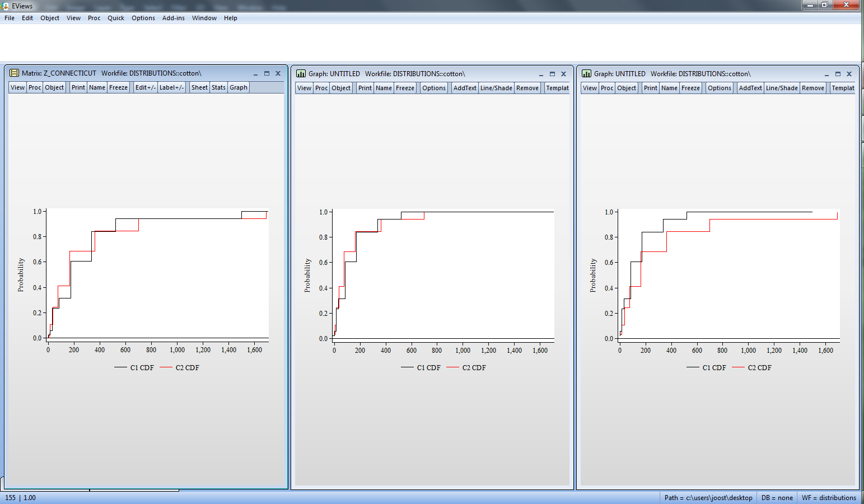Click Probability axis label in middle graph
The image size is (864, 504).
(307, 275)
